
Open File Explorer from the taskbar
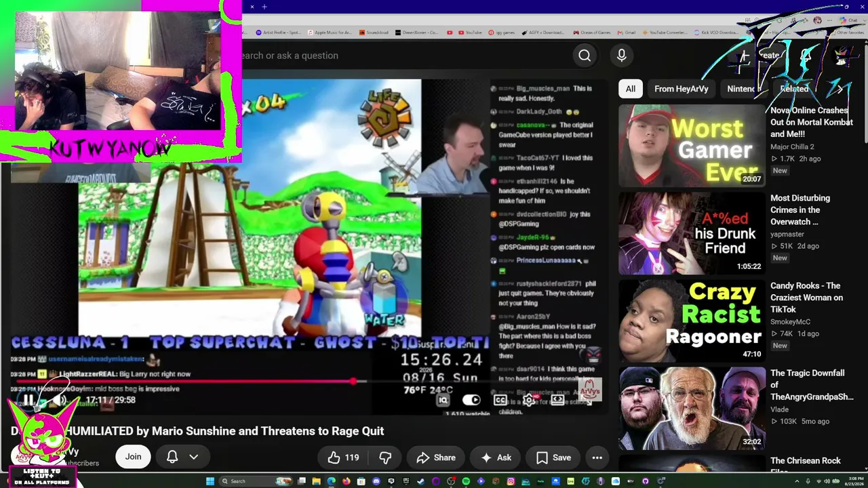[316, 481]
